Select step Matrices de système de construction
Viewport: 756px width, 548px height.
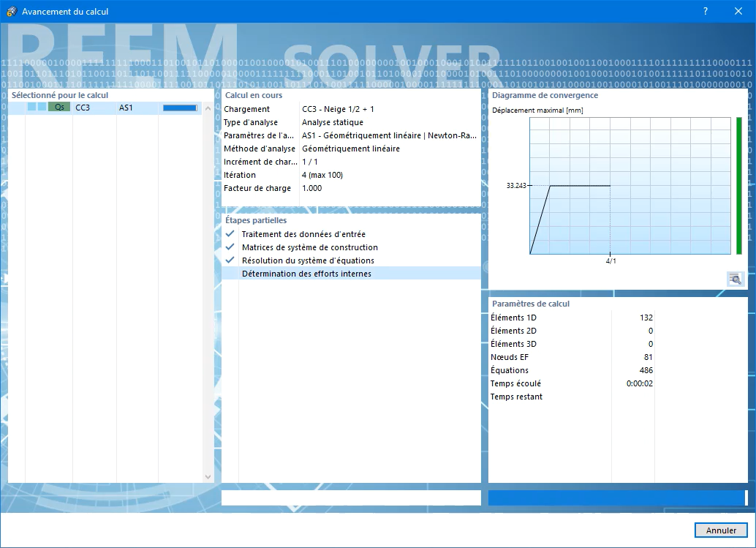click(310, 247)
